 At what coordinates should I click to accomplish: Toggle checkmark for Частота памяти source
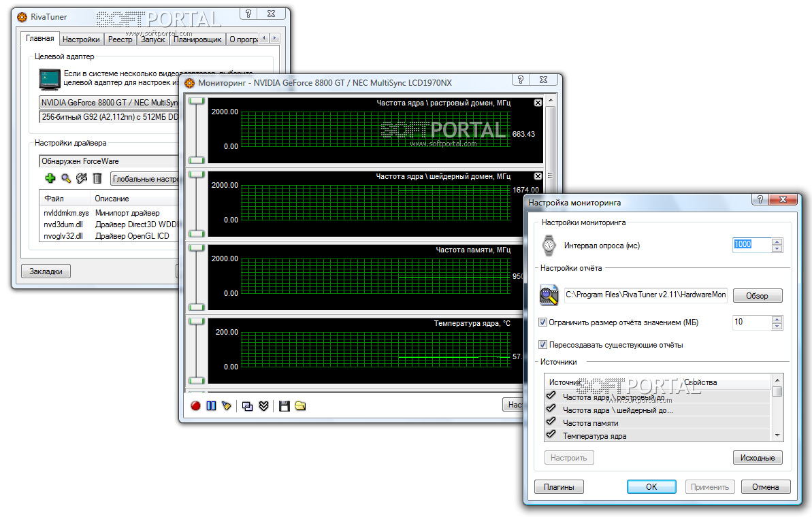click(x=551, y=422)
